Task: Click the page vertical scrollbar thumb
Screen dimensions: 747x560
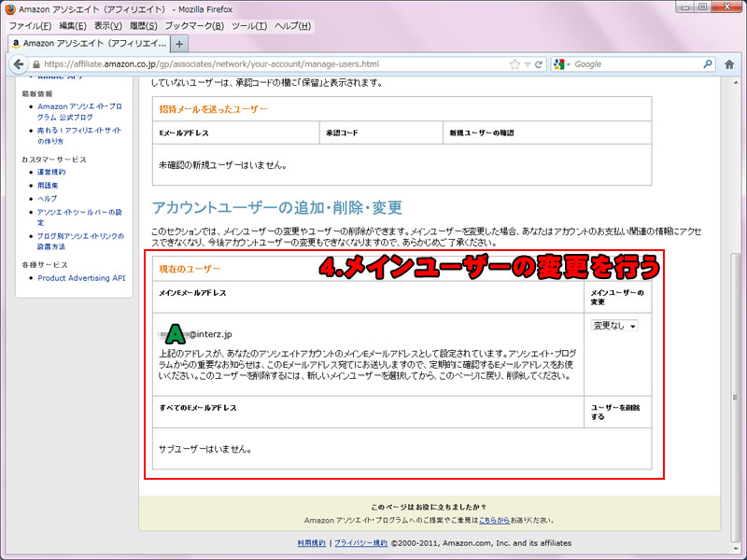Action: coord(735,398)
